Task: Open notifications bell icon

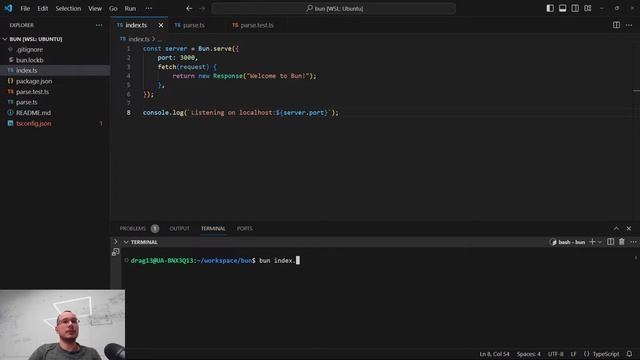Action: tap(629, 354)
